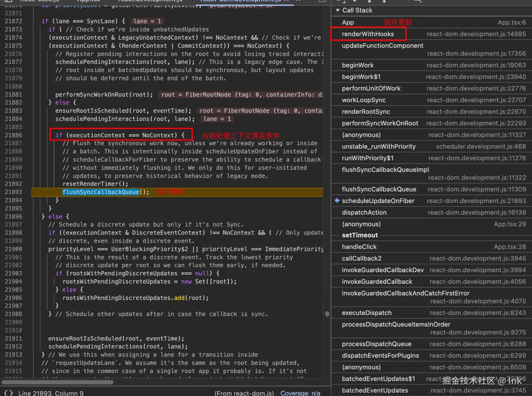
Task: Select the runWithPriority$1 call stack frame
Action: pos(431,158)
